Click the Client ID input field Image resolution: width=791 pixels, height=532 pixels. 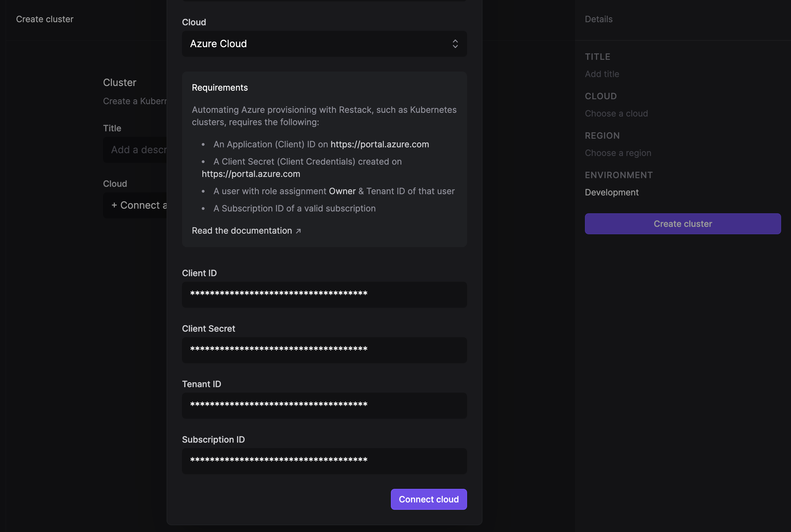coord(324,294)
